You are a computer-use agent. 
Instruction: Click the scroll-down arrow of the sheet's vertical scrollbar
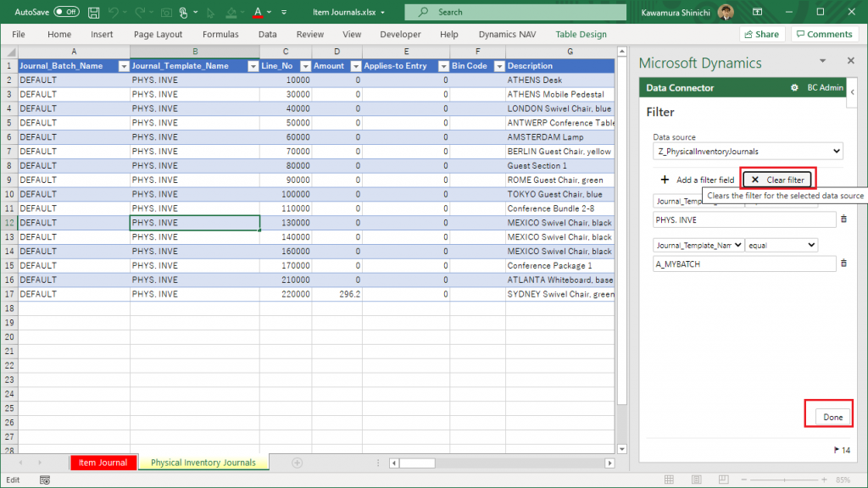pyautogui.click(x=621, y=449)
